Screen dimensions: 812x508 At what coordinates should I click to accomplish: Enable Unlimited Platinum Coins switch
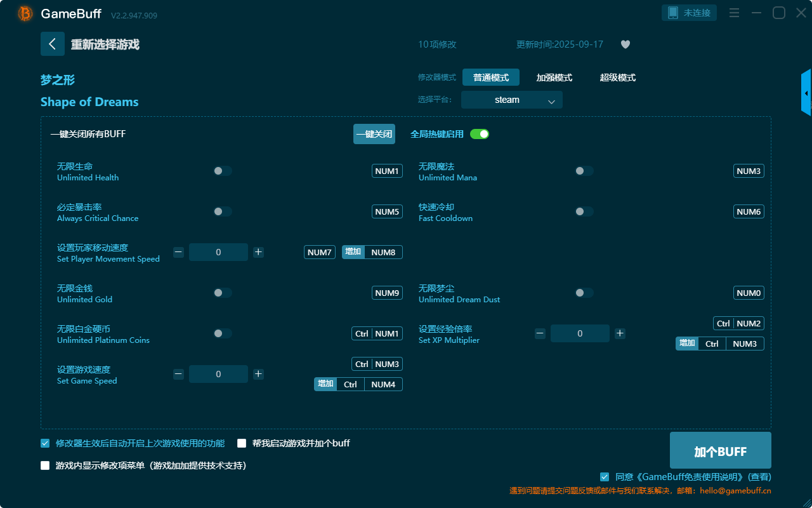223,333
